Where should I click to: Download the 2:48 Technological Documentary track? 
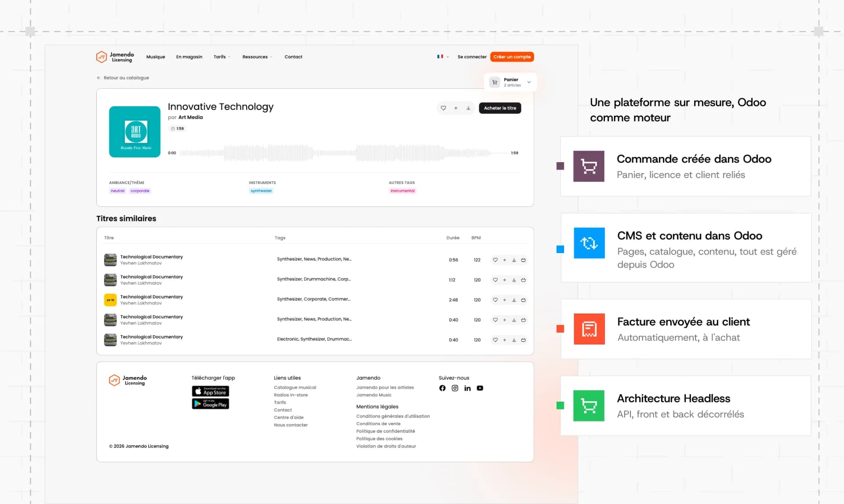[514, 300]
